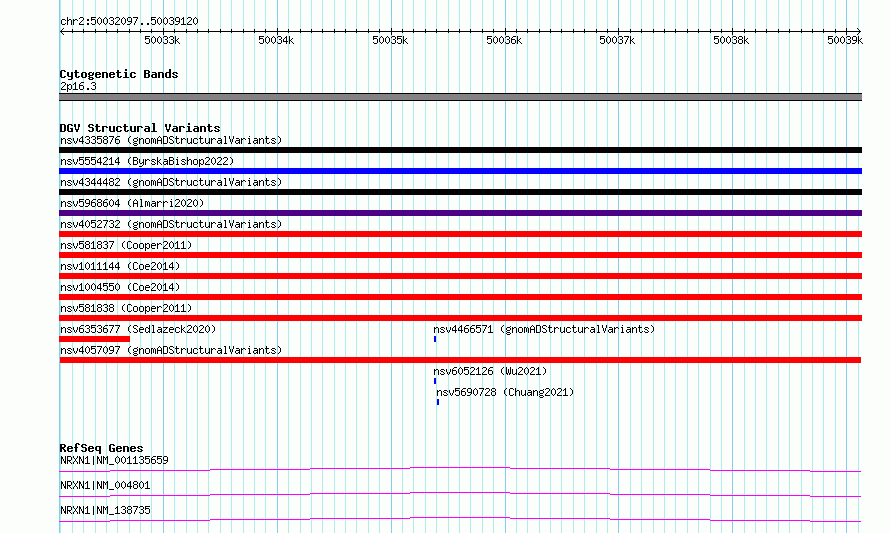The width and height of the screenshot is (890, 533).
Task: Click the 50033k ruler position
Action: click(x=162, y=40)
